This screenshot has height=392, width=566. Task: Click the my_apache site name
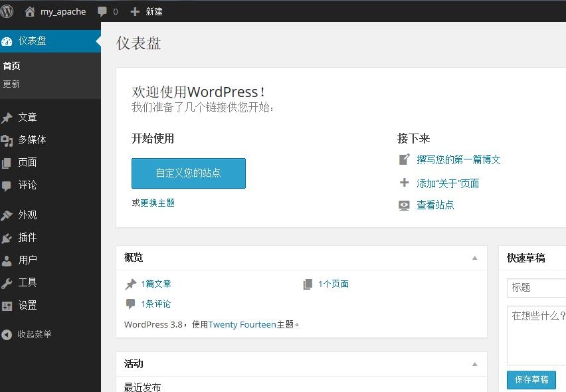[x=63, y=12]
